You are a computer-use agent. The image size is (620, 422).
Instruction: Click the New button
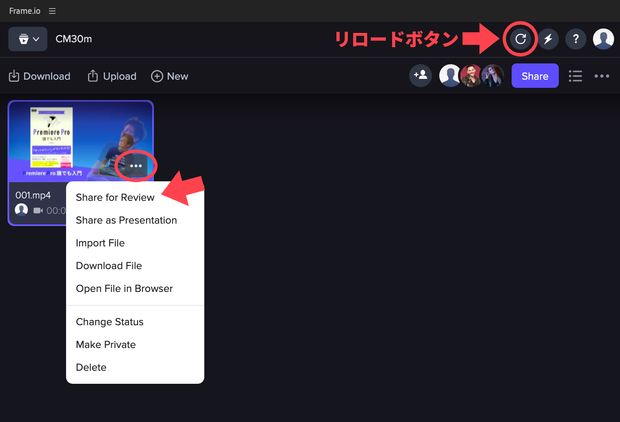coord(170,76)
